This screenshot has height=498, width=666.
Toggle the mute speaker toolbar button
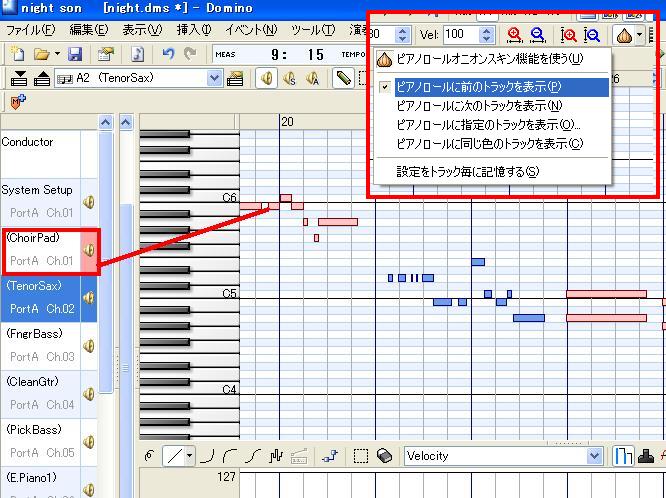pyautogui.click(x=266, y=78)
